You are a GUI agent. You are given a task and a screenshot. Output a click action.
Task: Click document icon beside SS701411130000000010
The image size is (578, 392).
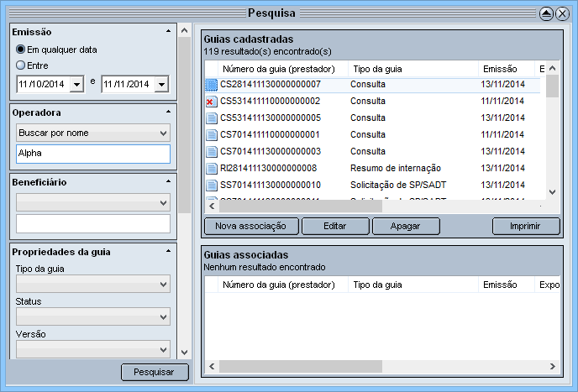pyautogui.click(x=212, y=186)
